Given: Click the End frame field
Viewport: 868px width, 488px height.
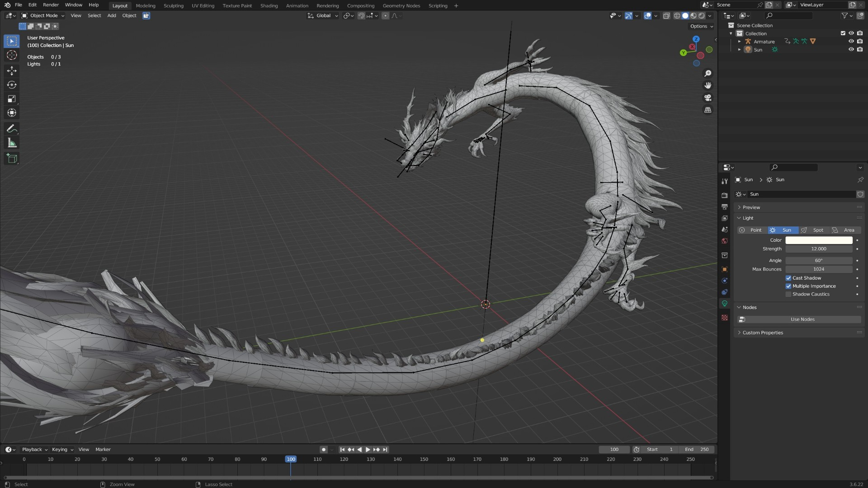Looking at the screenshot, I should click(696, 450).
